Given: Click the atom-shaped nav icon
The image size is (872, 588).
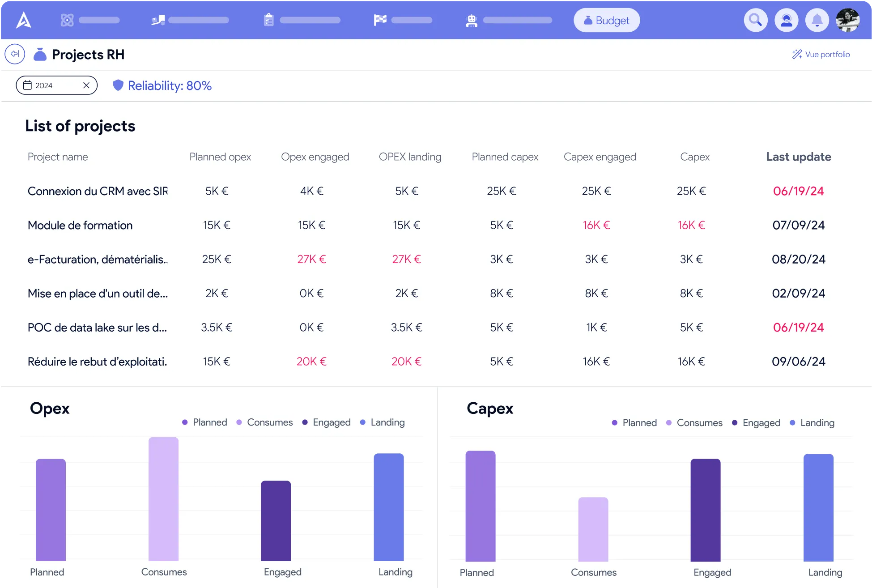Looking at the screenshot, I should tap(67, 20).
